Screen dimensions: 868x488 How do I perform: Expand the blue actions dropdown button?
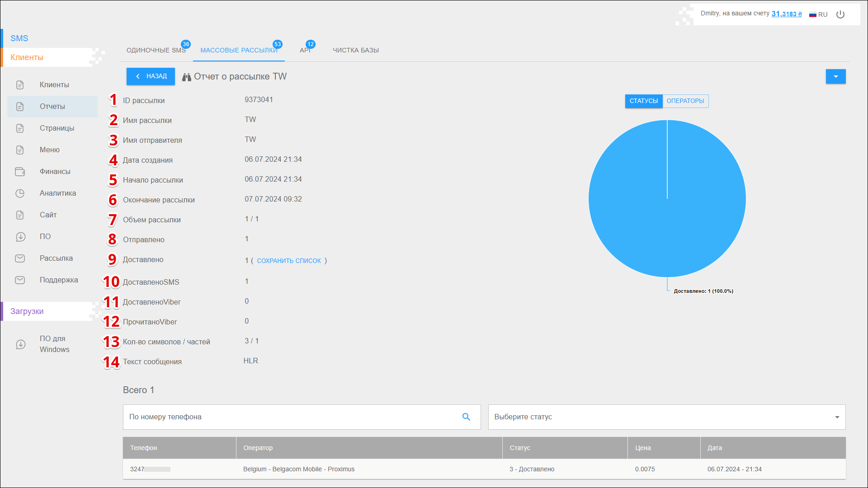[x=835, y=76]
